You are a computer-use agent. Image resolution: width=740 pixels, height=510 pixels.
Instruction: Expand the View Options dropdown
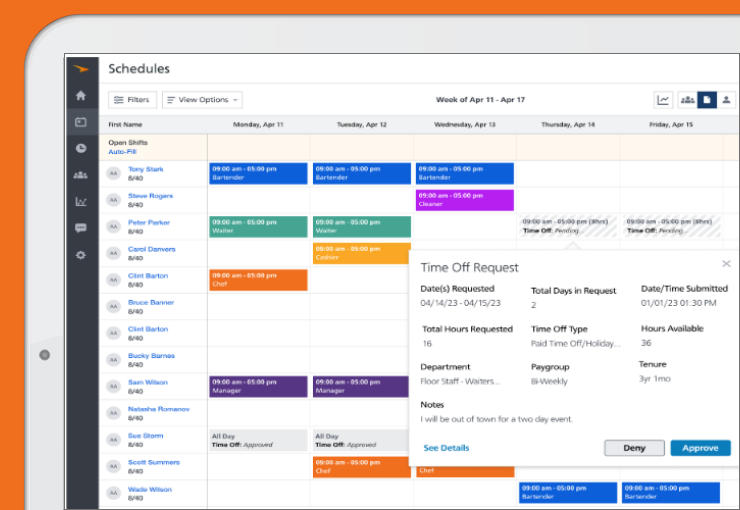(202, 100)
